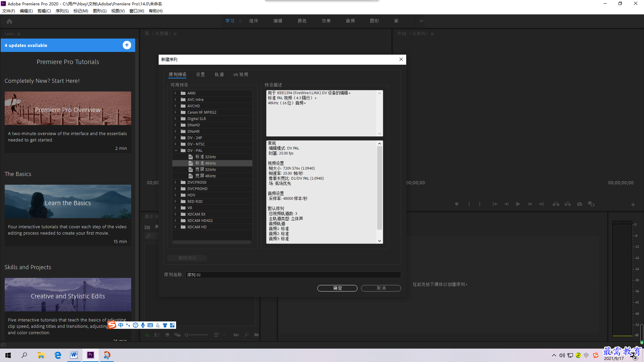Open Premiere Pro Overview tutorial thumbnail
This screenshot has height=362, width=644.
(68, 108)
